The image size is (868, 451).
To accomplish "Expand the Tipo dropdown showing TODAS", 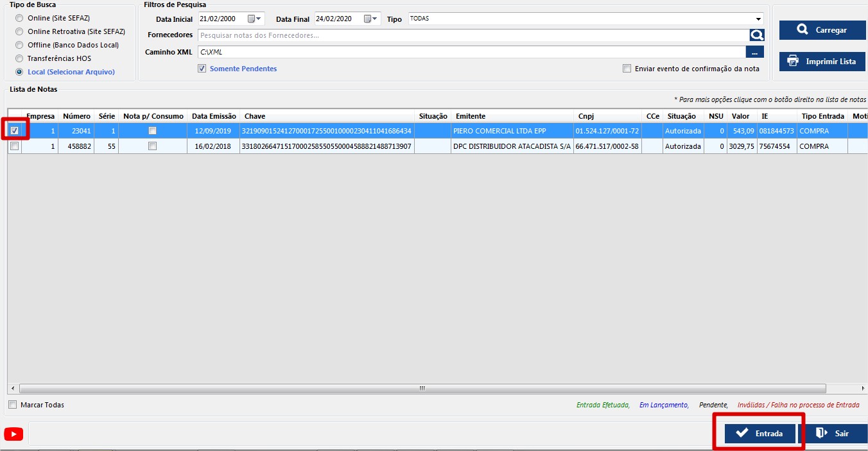I will (758, 19).
